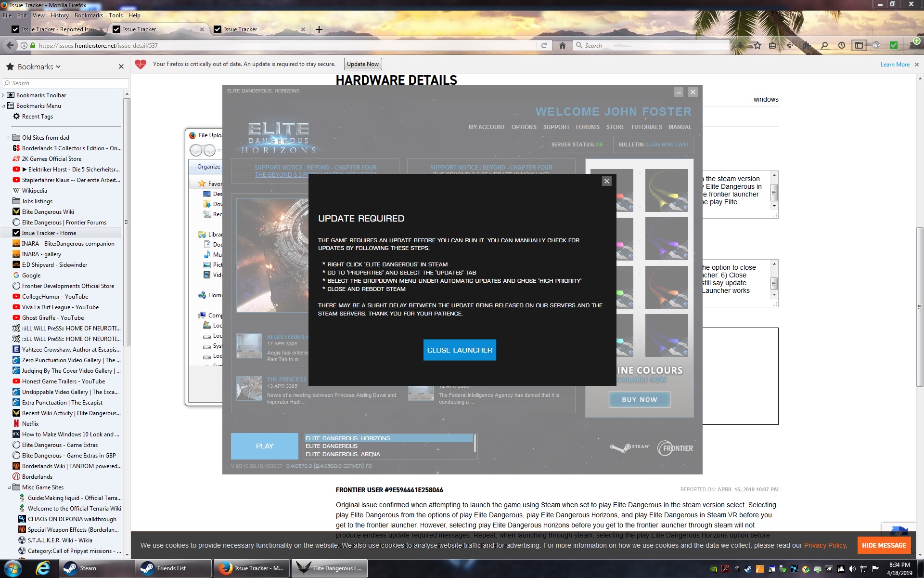Click the Update Now button
This screenshot has height=578, width=924.
pos(363,64)
